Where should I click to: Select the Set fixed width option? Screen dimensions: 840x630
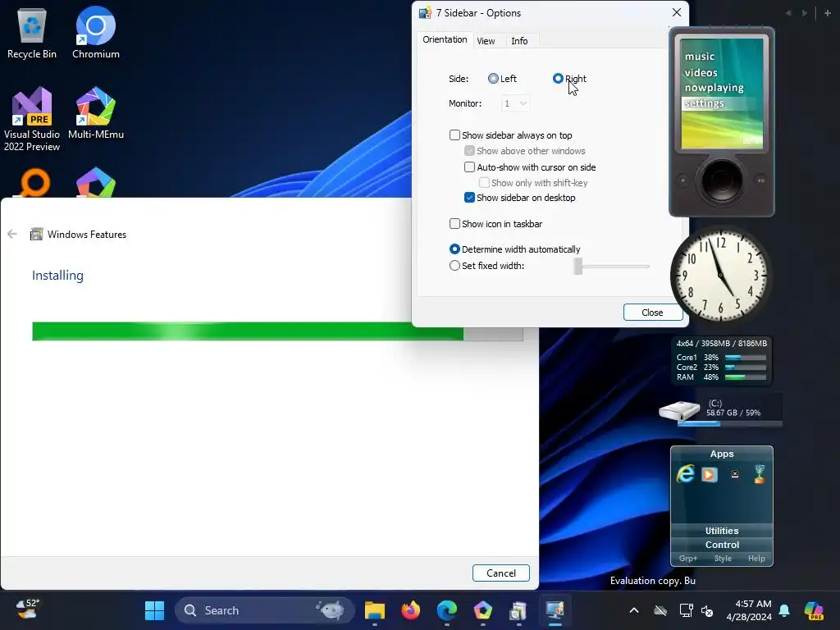point(454,266)
